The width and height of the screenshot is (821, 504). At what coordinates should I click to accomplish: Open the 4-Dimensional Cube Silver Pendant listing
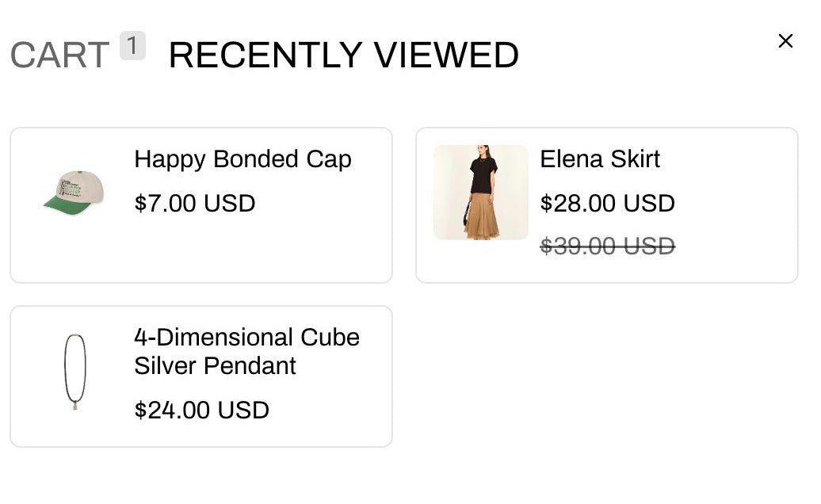pyautogui.click(x=246, y=351)
